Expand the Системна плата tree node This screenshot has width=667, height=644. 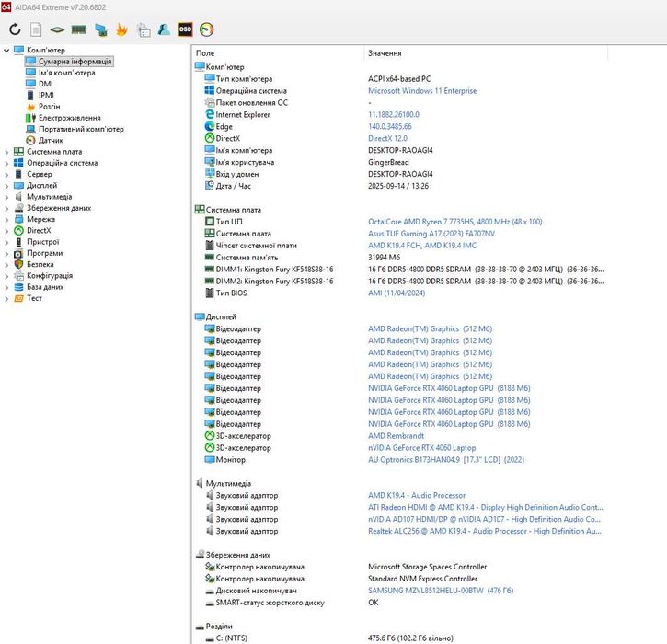click(6, 152)
